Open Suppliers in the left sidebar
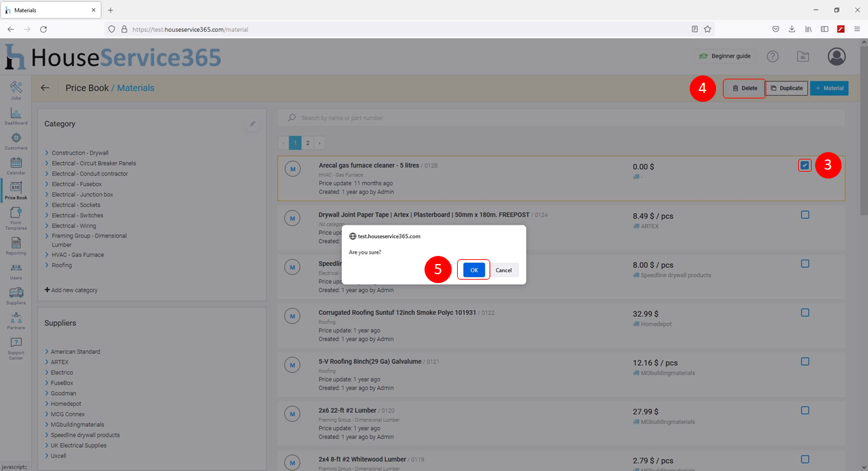The height and width of the screenshot is (471, 868). 16,295
